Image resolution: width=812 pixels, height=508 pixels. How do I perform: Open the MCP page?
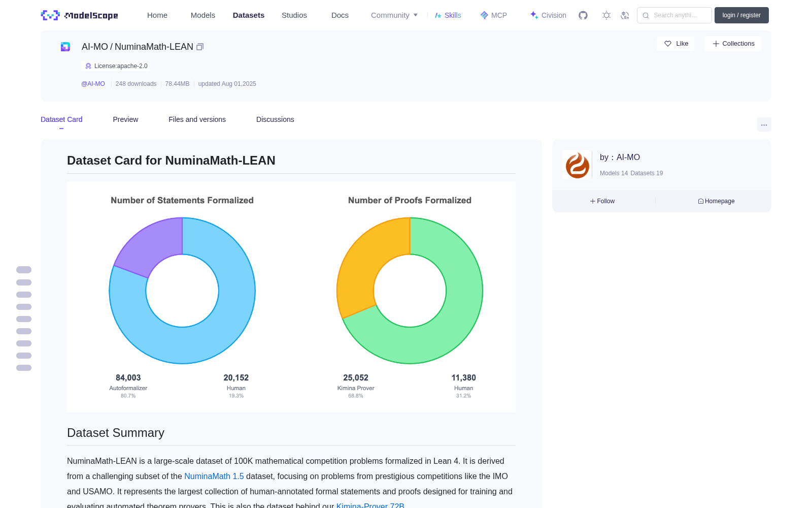click(x=494, y=15)
